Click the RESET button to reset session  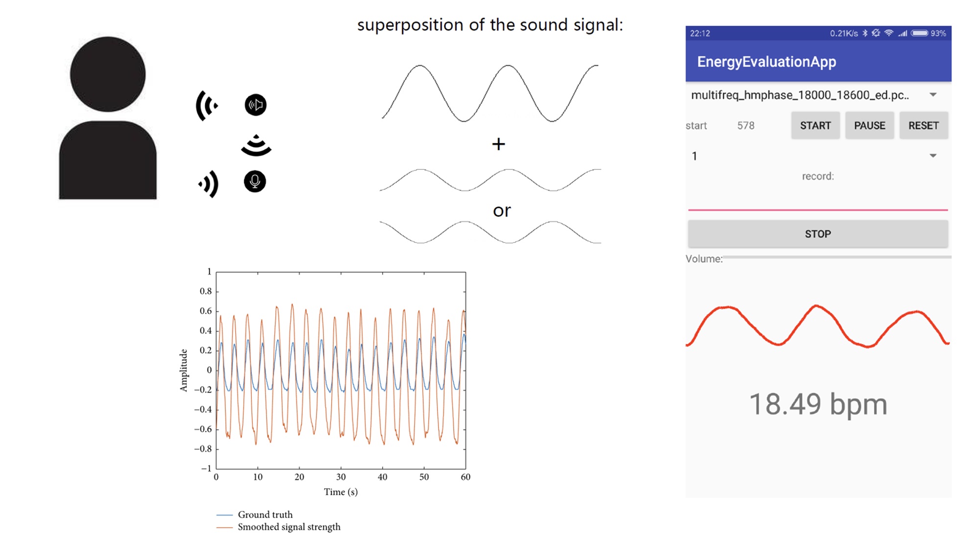(924, 125)
